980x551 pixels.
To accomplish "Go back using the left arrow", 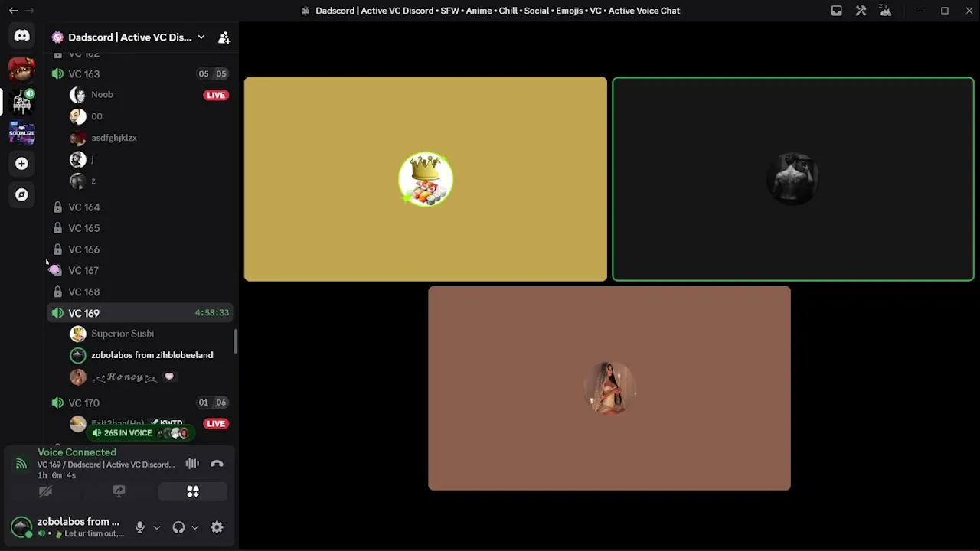I will click(x=14, y=11).
